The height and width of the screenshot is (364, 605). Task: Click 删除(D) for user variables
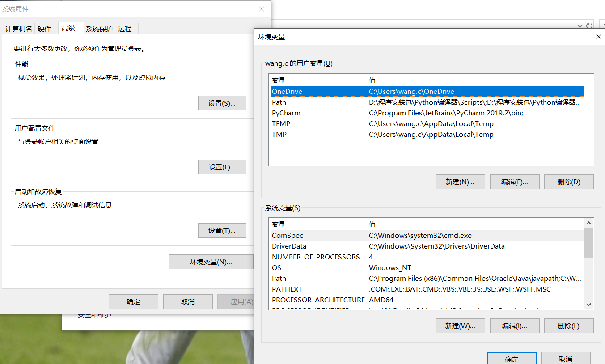pyautogui.click(x=569, y=182)
